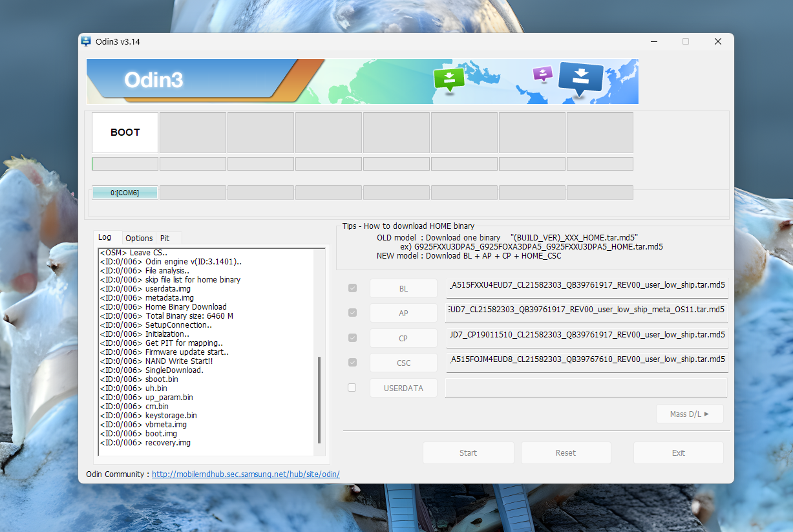This screenshot has width=793, height=532.
Task: Click log line 'up_param.bin'
Action: 146,398
